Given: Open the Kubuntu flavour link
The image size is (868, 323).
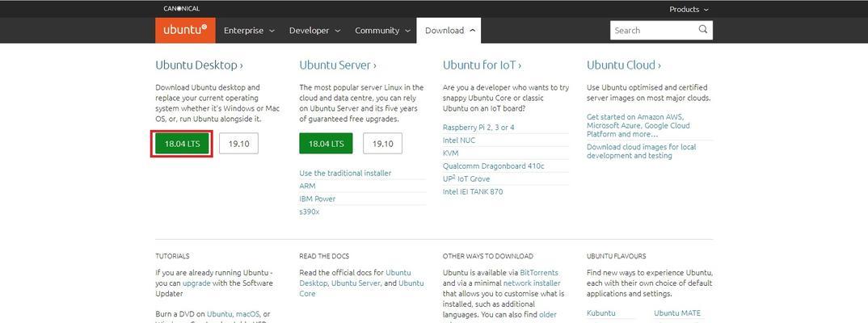Looking at the screenshot, I should point(600,313).
